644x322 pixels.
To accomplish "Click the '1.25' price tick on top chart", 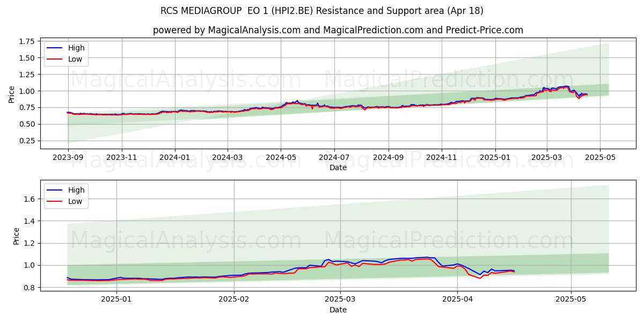I will (27, 75).
